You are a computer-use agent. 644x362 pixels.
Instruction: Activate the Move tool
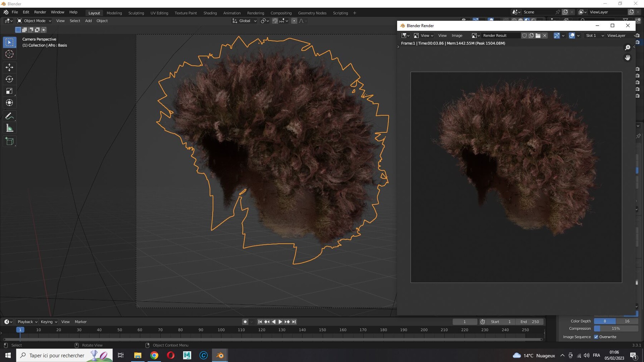(10, 67)
